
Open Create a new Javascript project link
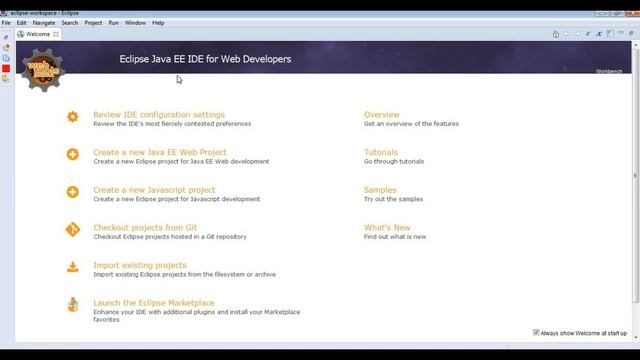point(154,190)
